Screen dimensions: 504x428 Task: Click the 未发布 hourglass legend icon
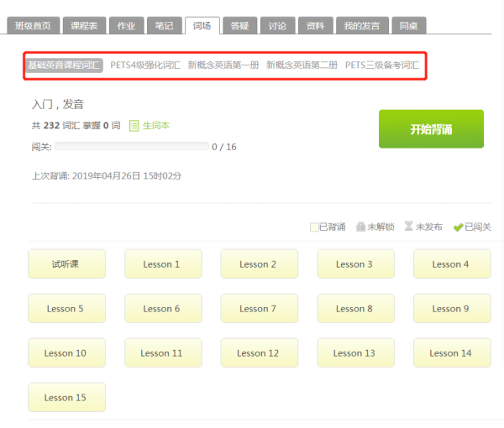[x=409, y=227]
